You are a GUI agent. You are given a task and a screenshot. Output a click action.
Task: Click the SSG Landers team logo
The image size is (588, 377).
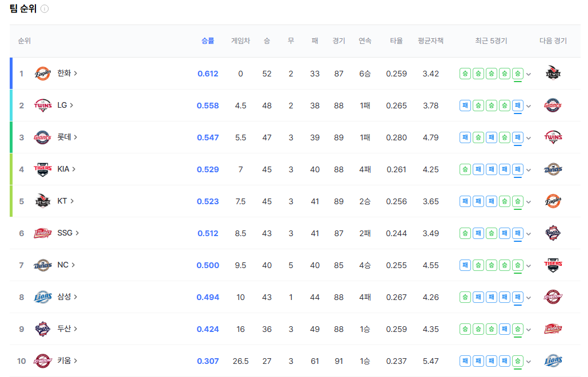pos(43,233)
